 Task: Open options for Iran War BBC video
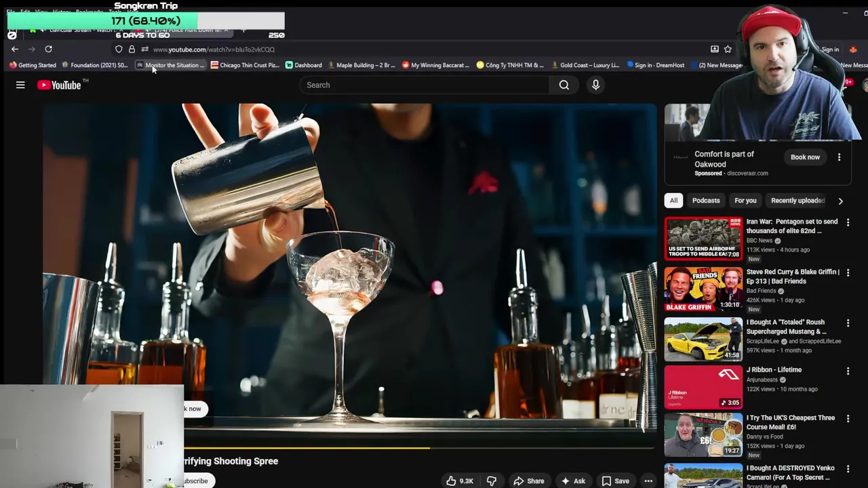848,222
